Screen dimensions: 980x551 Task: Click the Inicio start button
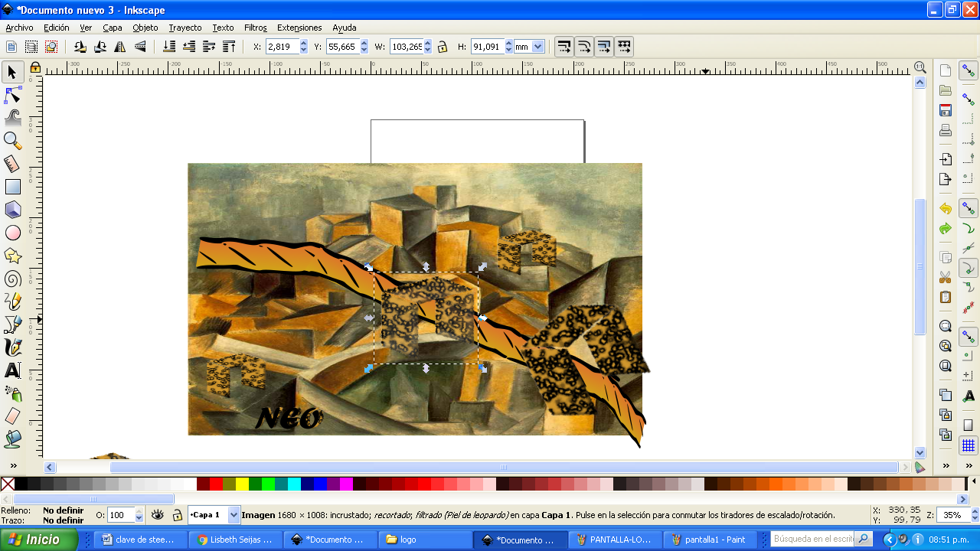pyautogui.click(x=38, y=540)
